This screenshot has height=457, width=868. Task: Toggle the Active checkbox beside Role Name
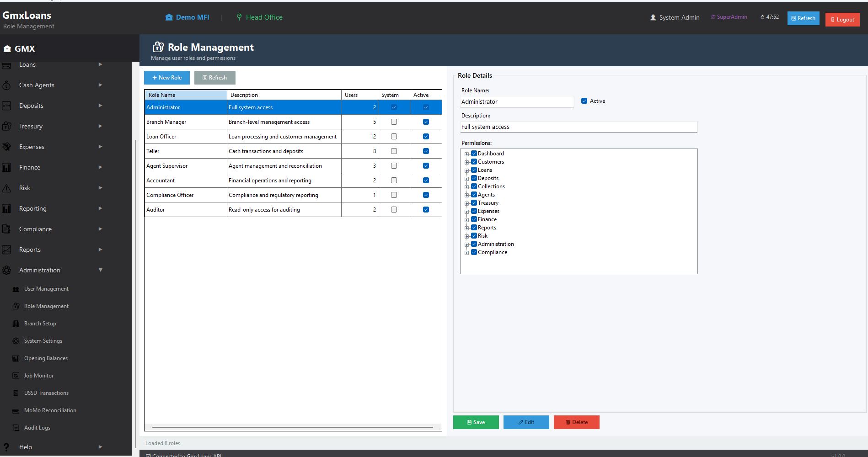(x=584, y=101)
